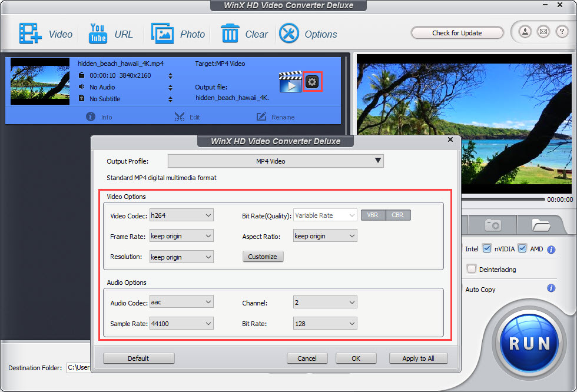Image resolution: width=577 pixels, height=392 pixels.
Task: Click the video track selector arrows
Action: 170,76
